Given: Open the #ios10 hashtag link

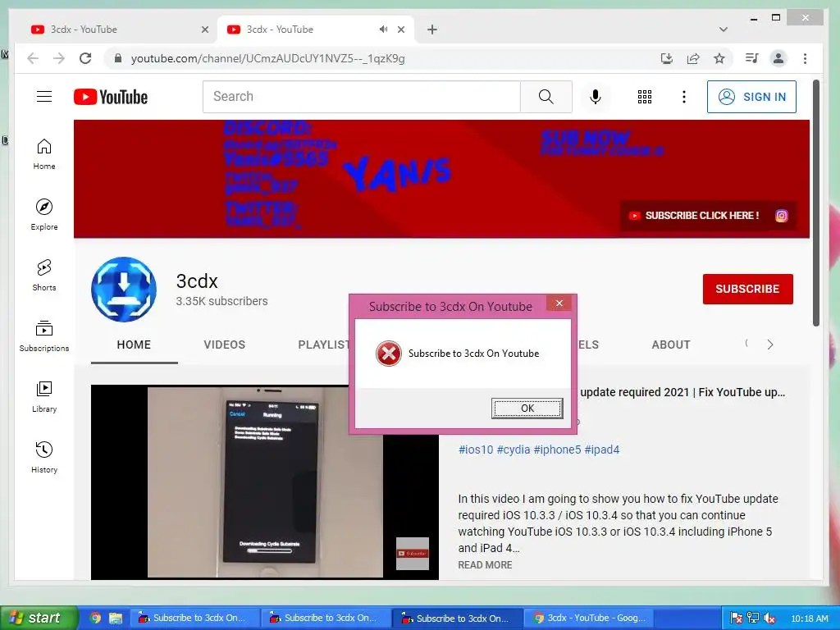Looking at the screenshot, I should [x=476, y=450].
